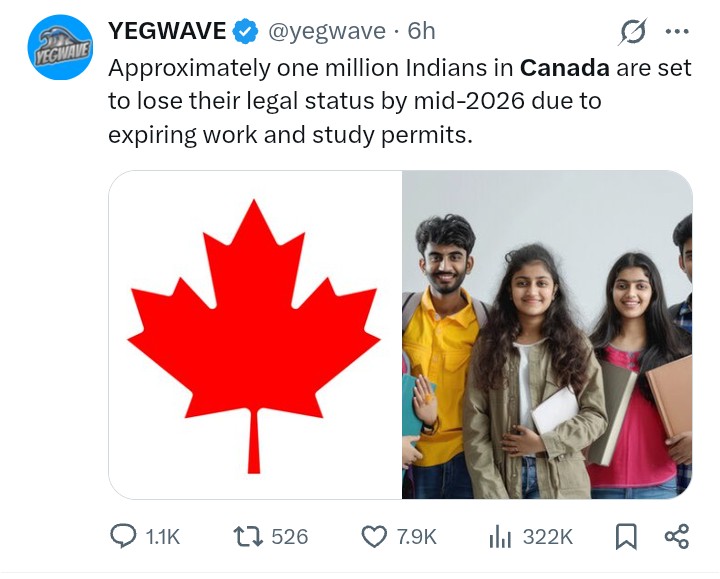The width and height of the screenshot is (720, 579).
Task: Click the 322K views count
Action: pos(548,537)
